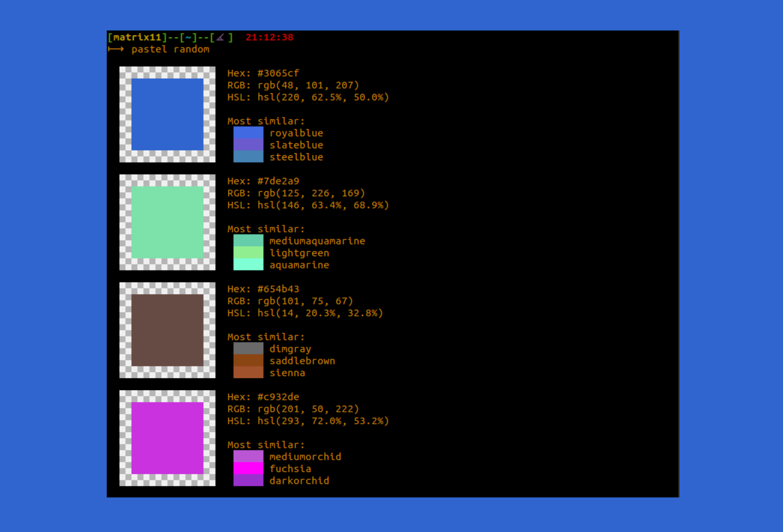Click the darkorchid small swatch
Image resolution: width=783 pixels, height=532 pixels.
[248, 481]
